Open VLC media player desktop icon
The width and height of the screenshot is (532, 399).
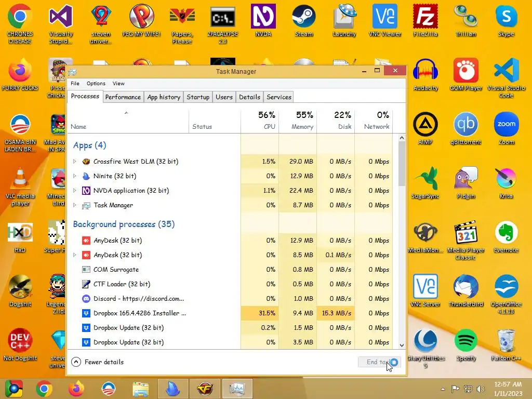20,187
